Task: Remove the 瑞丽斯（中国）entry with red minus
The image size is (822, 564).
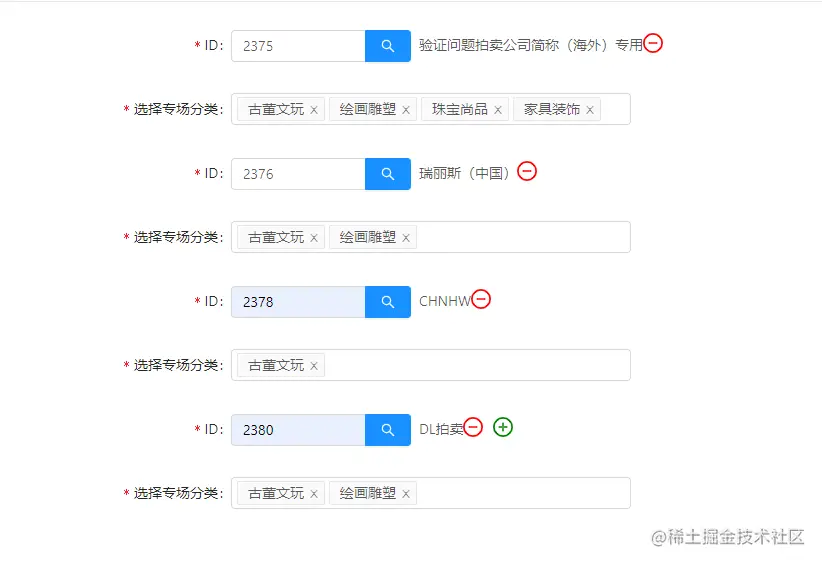Action: pyautogui.click(x=527, y=171)
